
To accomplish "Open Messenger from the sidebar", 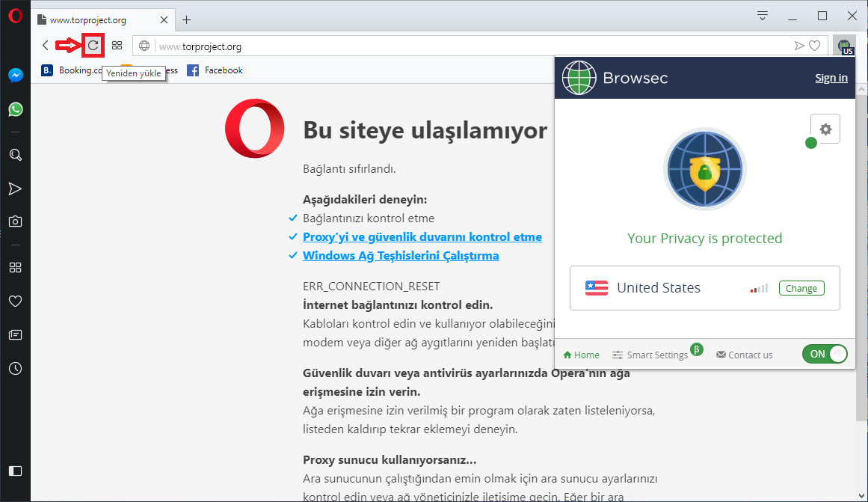I will pyautogui.click(x=15, y=76).
